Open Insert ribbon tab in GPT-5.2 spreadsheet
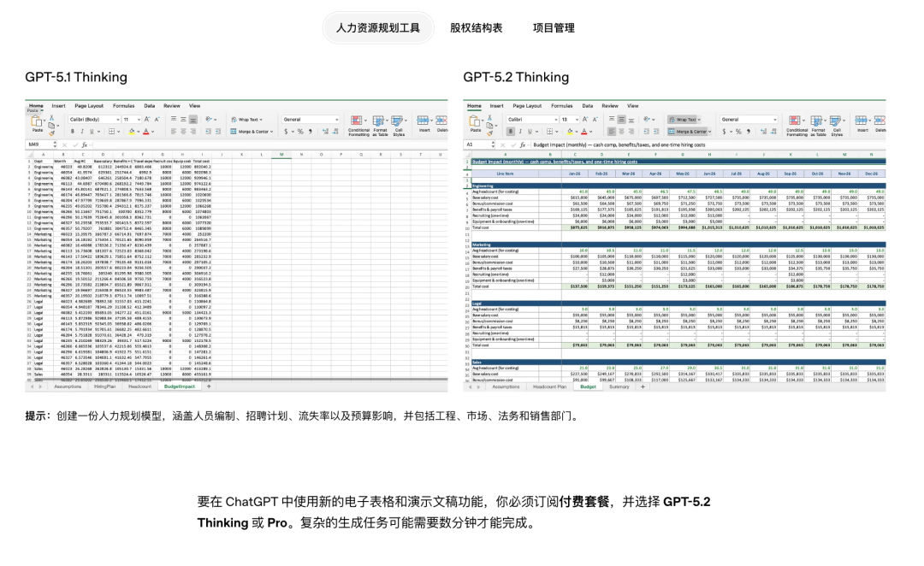 (497, 106)
